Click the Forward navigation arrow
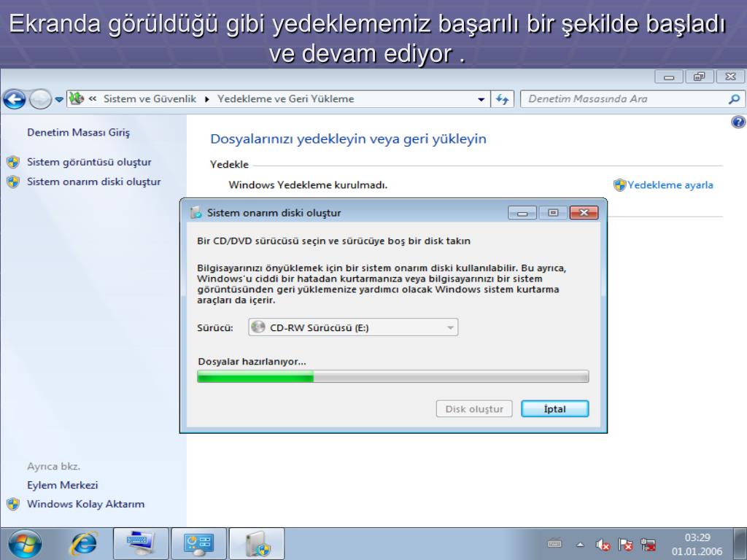 pyautogui.click(x=40, y=99)
